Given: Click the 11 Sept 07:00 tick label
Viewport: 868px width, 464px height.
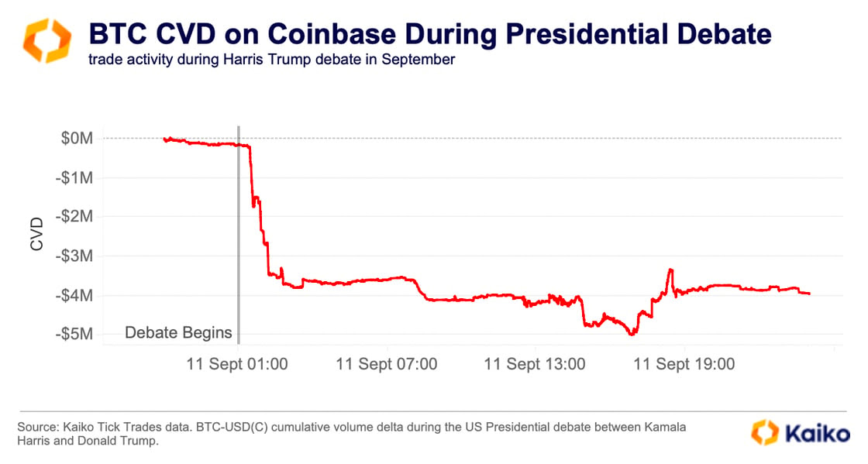Looking at the screenshot, I should click(x=387, y=364).
